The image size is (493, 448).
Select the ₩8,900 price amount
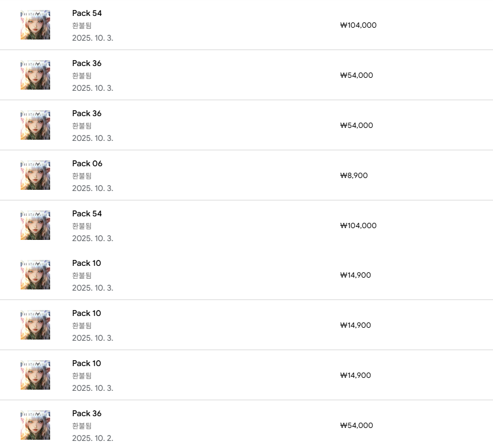pyautogui.click(x=354, y=176)
